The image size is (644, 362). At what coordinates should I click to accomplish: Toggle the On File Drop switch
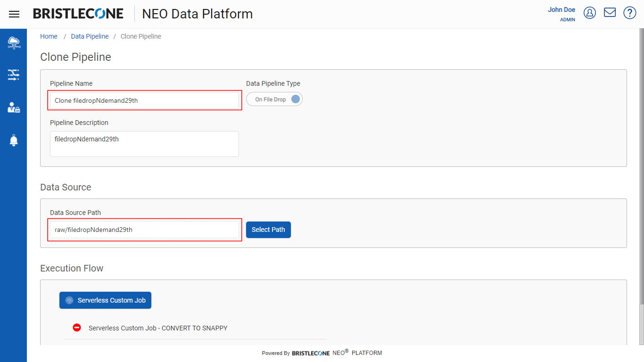[274, 99]
